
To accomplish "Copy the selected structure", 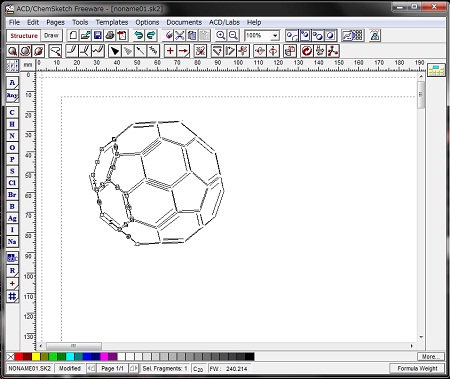I will tap(192, 35).
